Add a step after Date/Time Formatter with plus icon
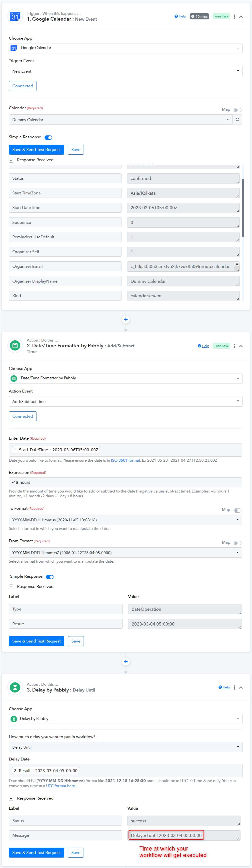This screenshot has width=252, height=868. click(126, 661)
